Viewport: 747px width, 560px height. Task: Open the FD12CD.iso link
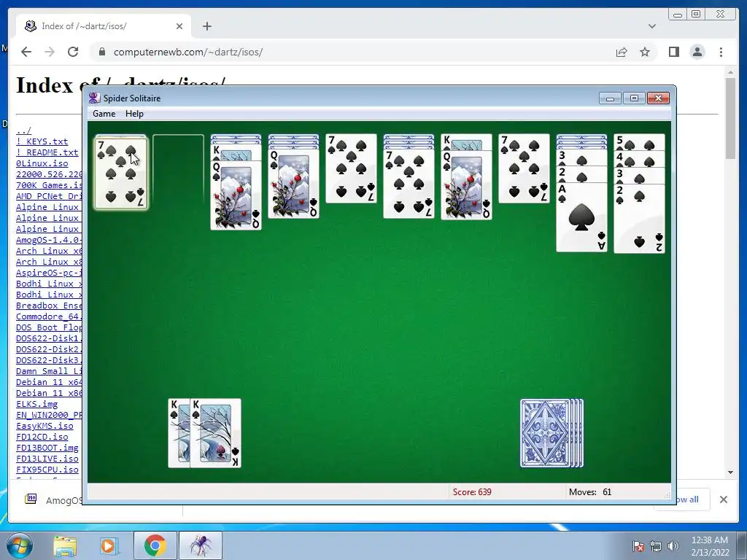click(42, 437)
